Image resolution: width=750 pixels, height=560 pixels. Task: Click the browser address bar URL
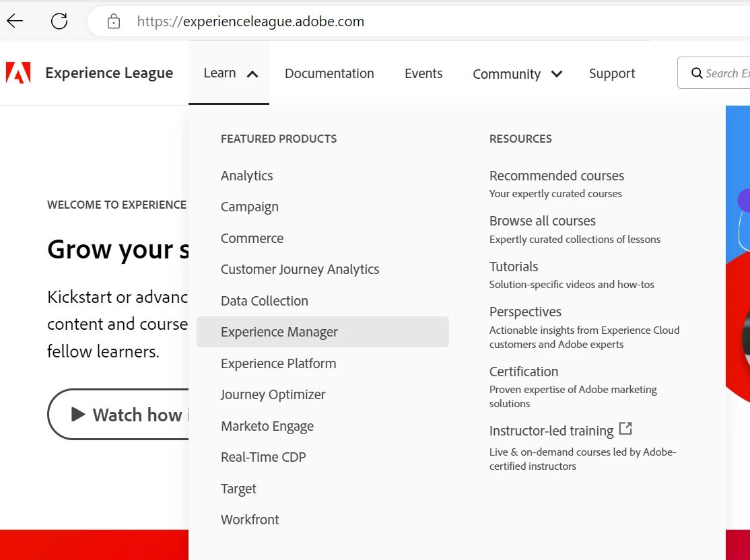coord(250,21)
